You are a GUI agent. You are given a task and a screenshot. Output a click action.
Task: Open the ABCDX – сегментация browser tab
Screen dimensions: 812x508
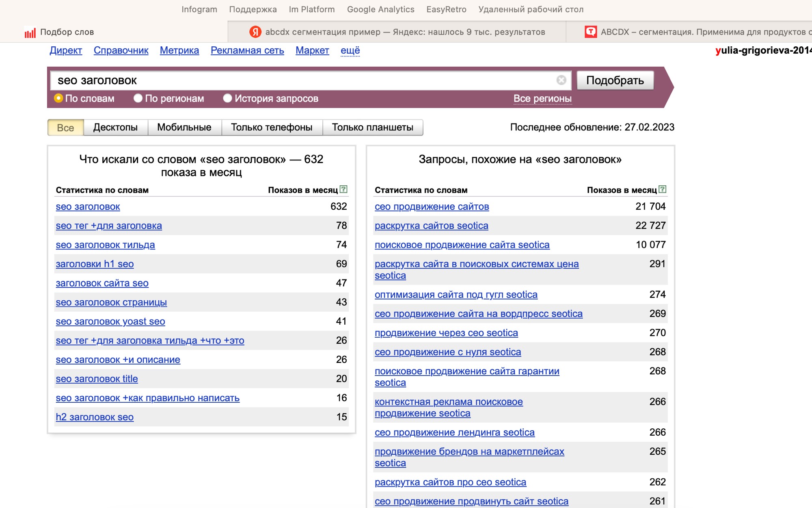click(x=689, y=32)
